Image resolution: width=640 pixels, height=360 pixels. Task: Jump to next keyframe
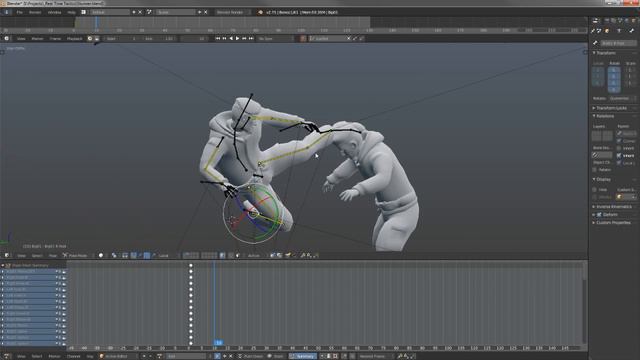click(244, 38)
